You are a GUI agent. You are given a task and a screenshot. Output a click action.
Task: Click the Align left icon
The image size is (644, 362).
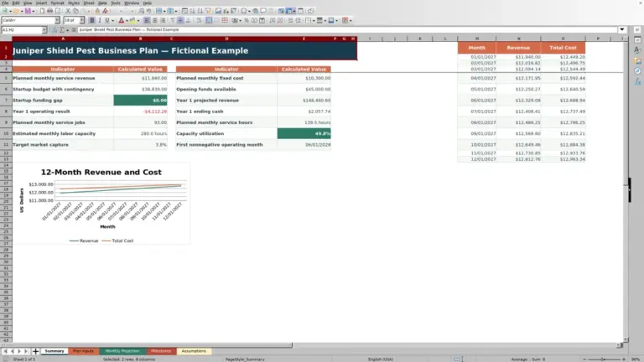tap(147, 20)
